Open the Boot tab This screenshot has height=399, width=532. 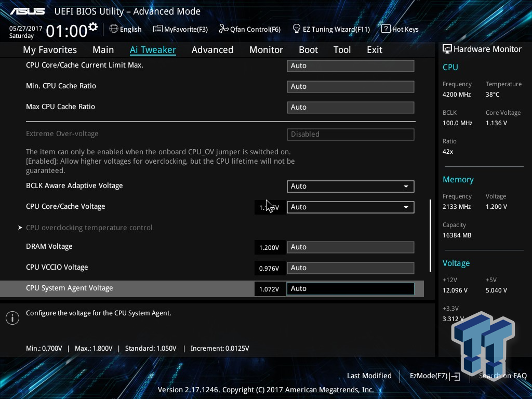coord(308,49)
